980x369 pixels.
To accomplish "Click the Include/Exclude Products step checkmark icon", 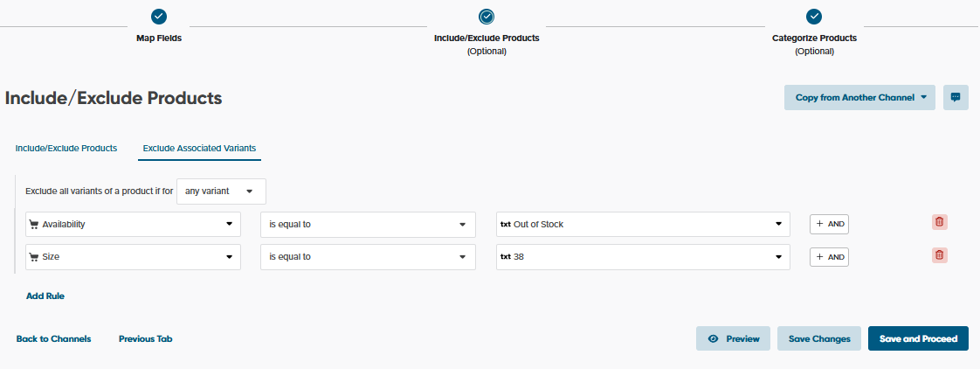I will coord(487,17).
